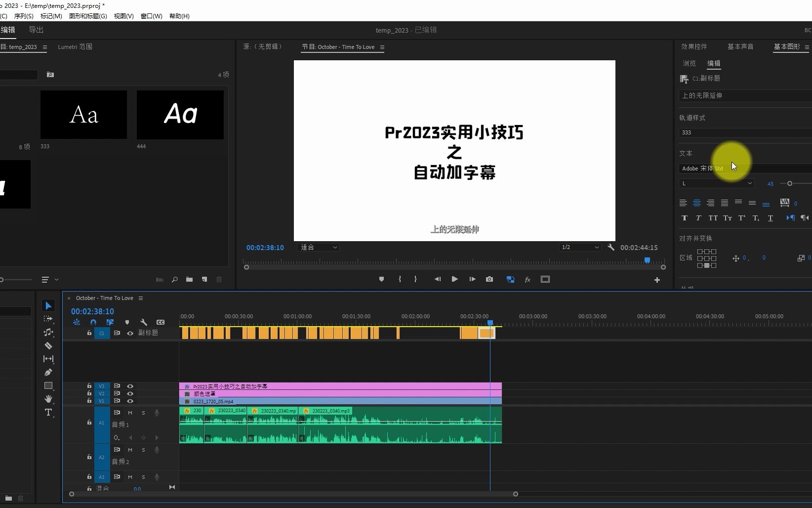This screenshot has width=812, height=508.
Task: Solo audio track 音频2
Action: 143,450
